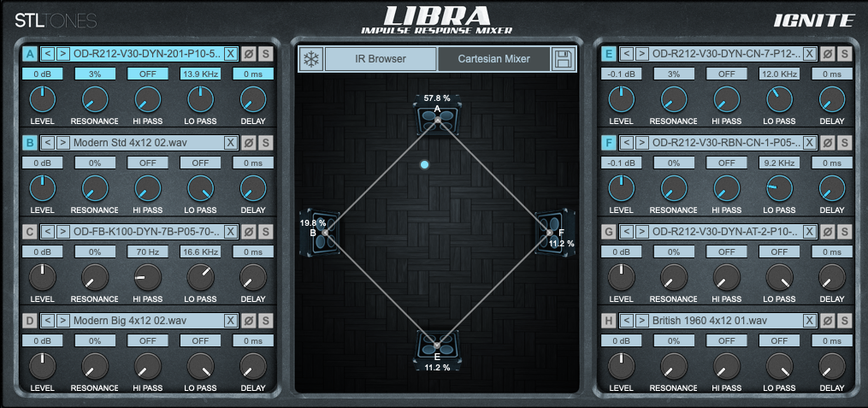
Task: Solo slot A with S button
Action: (266, 54)
